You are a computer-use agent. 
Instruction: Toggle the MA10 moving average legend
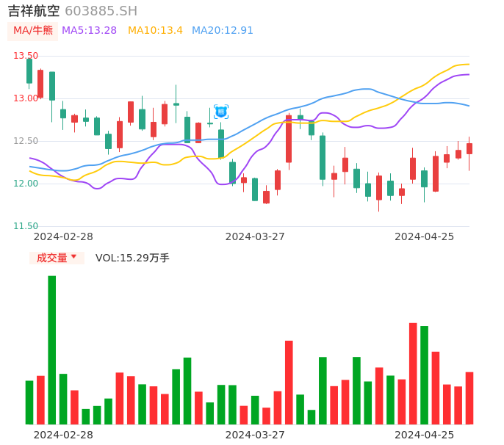[155, 31]
